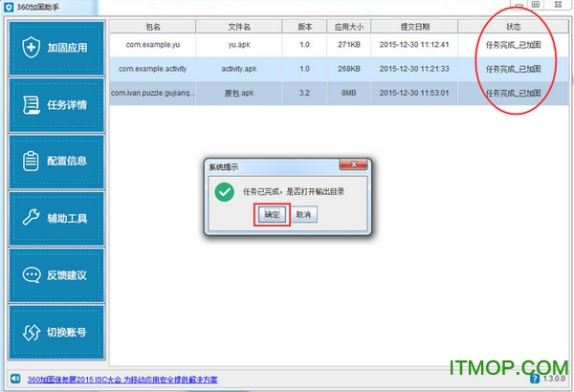
Task: Close the 系统提示 dialog
Action: click(x=353, y=164)
